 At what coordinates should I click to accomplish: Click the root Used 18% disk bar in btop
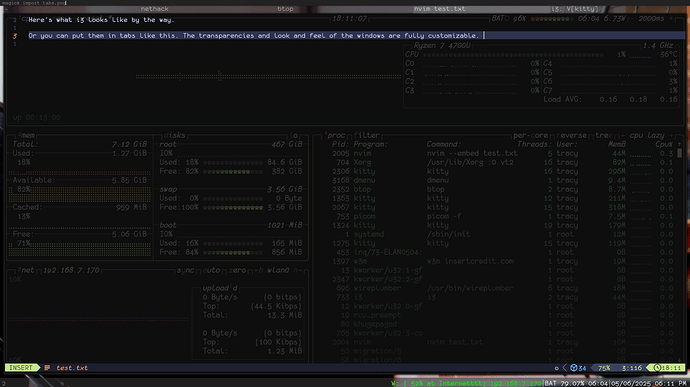[x=233, y=162]
